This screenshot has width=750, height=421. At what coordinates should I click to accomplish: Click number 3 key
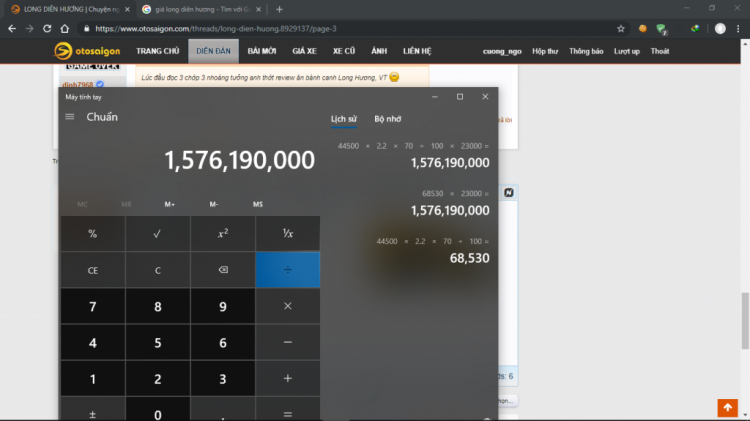click(x=223, y=378)
